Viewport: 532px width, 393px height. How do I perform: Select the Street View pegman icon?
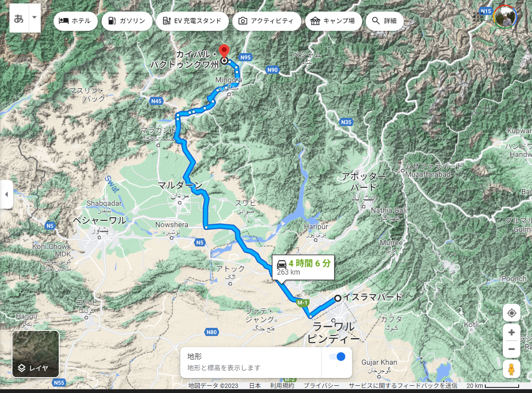point(511,369)
